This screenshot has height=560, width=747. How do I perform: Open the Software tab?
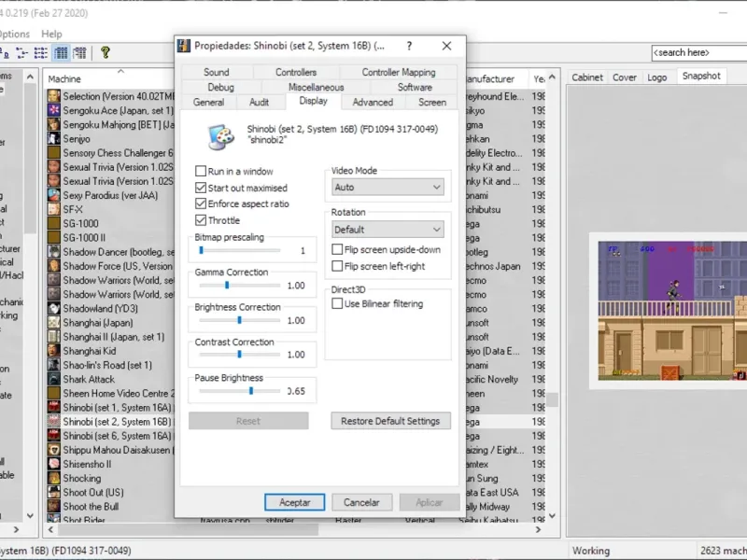(415, 87)
